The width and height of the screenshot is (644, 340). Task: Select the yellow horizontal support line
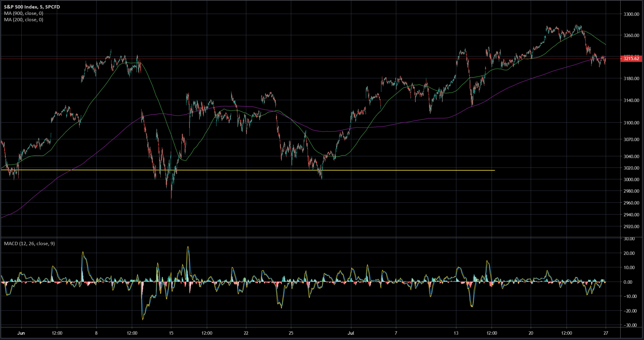[248, 170]
